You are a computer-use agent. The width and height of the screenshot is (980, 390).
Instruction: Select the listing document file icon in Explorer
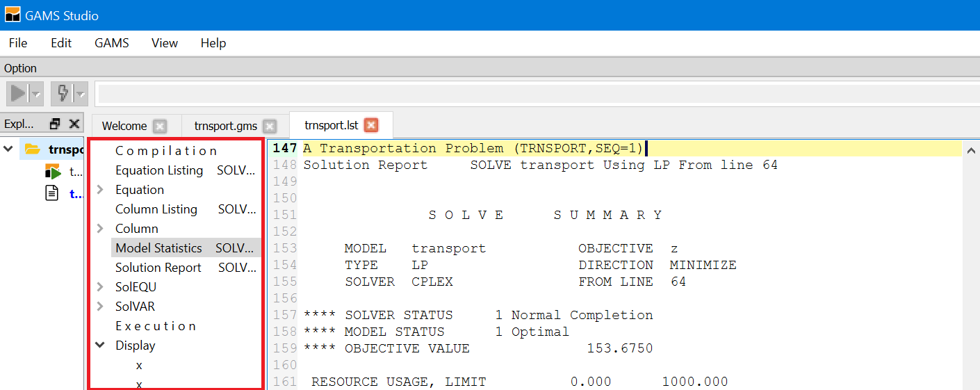pyautogui.click(x=52, y=193)
